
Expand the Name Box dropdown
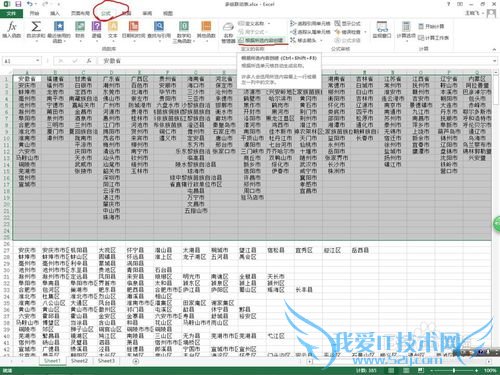point(37,61)
